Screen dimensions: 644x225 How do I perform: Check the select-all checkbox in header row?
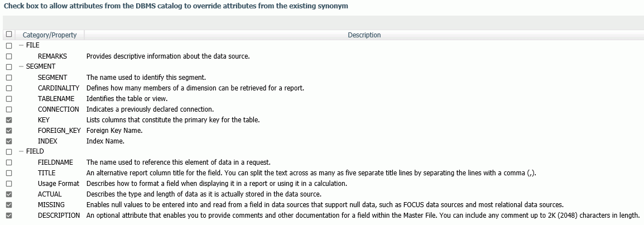click(8, 35)
